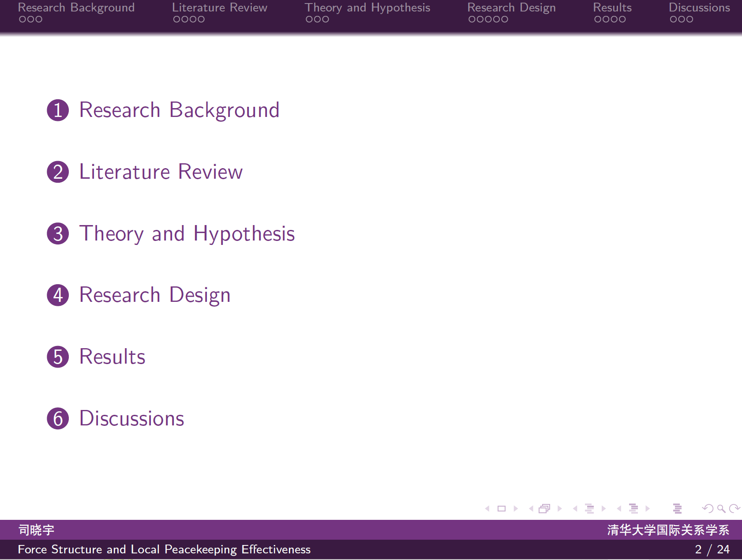Viewport: 742px width, 560px height.
Task: Open Research Background section in header
Action: 76,8
